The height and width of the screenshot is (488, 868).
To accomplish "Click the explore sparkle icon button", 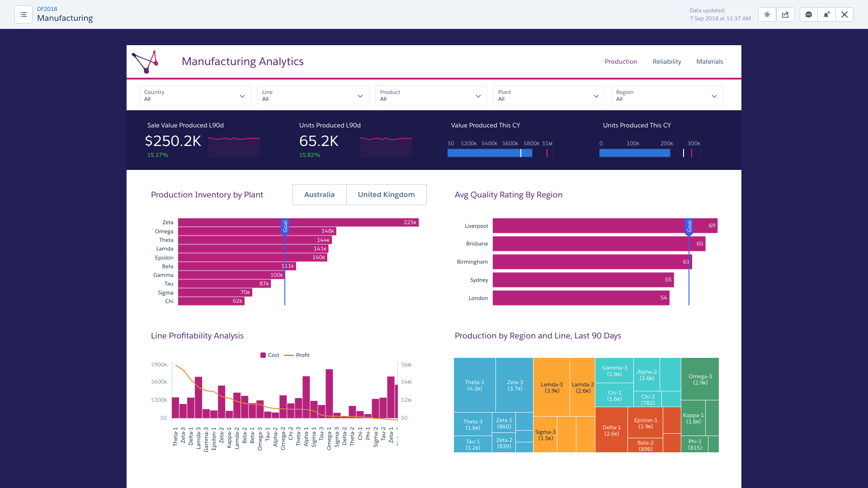I will tap(767, 14).
